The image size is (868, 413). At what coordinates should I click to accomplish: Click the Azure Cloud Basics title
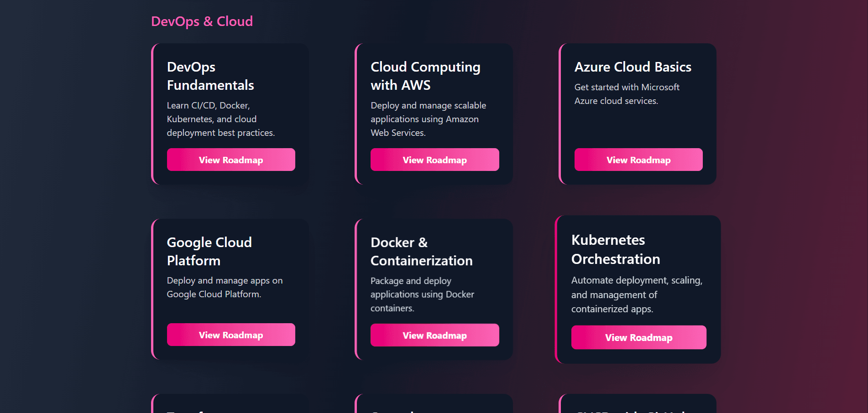point(633,67)
